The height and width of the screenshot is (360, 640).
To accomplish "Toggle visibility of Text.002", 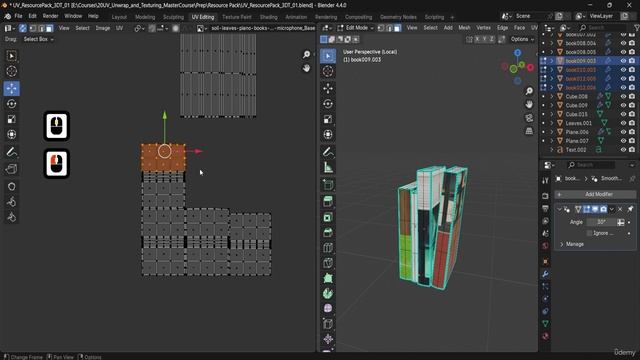I will tap(623, 150).
